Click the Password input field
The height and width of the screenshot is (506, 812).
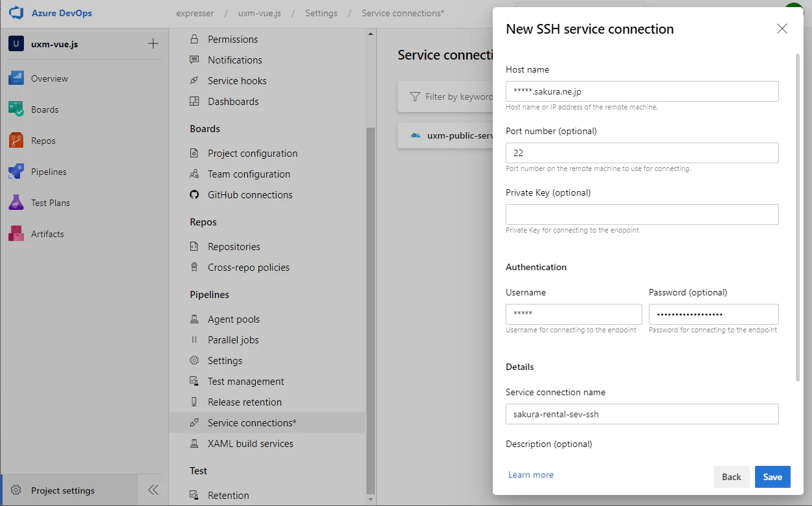pyautogui.click(x=714, y=314)
